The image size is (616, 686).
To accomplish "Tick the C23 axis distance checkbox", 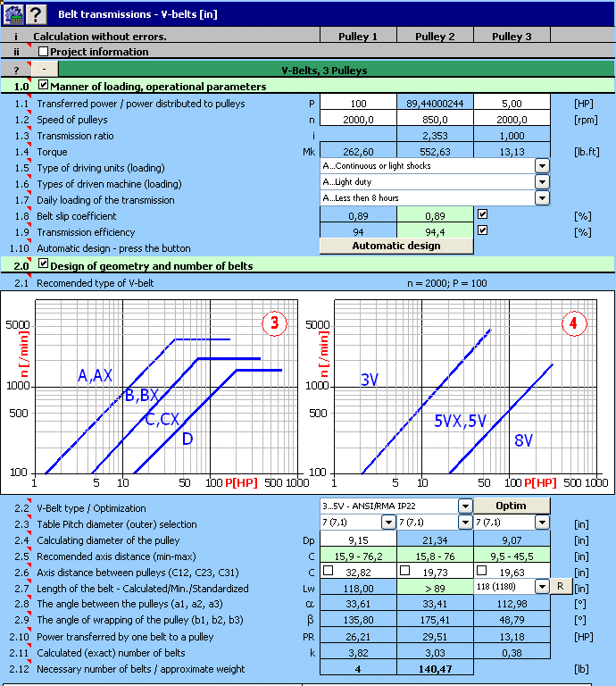I will pyautogui.click(x=404, y=571).
